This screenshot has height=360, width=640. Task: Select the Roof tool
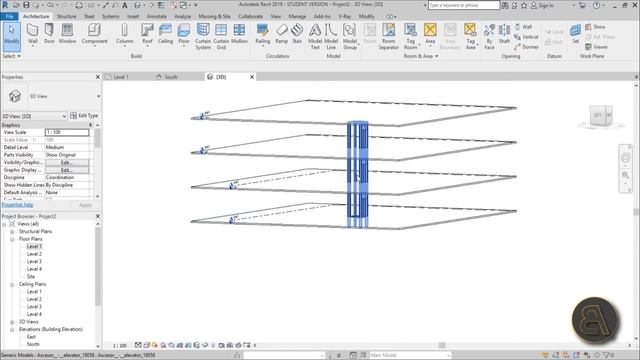point(147,34)
